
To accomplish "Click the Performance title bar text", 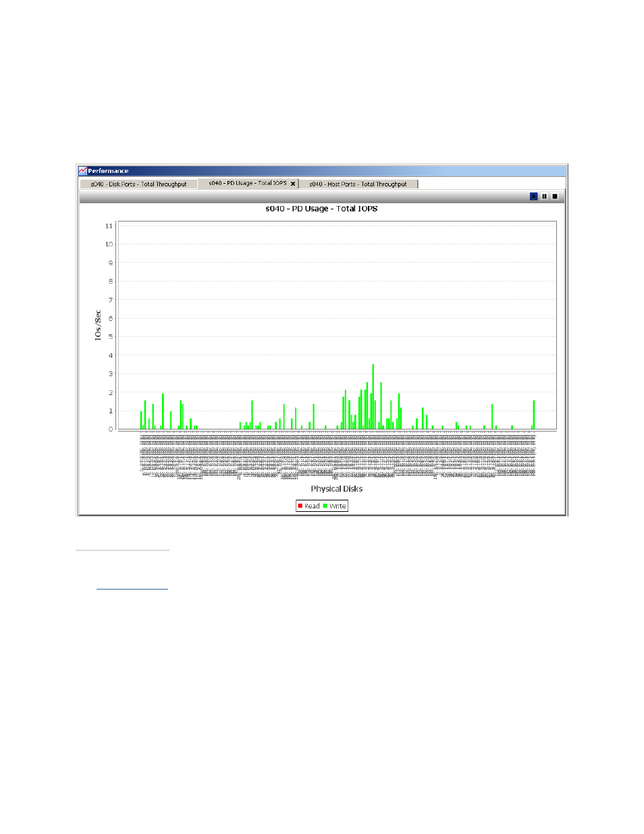I will point(108,171).
